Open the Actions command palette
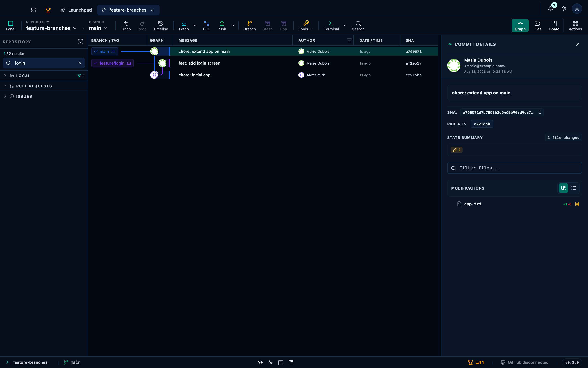 (x=575, y=26)
